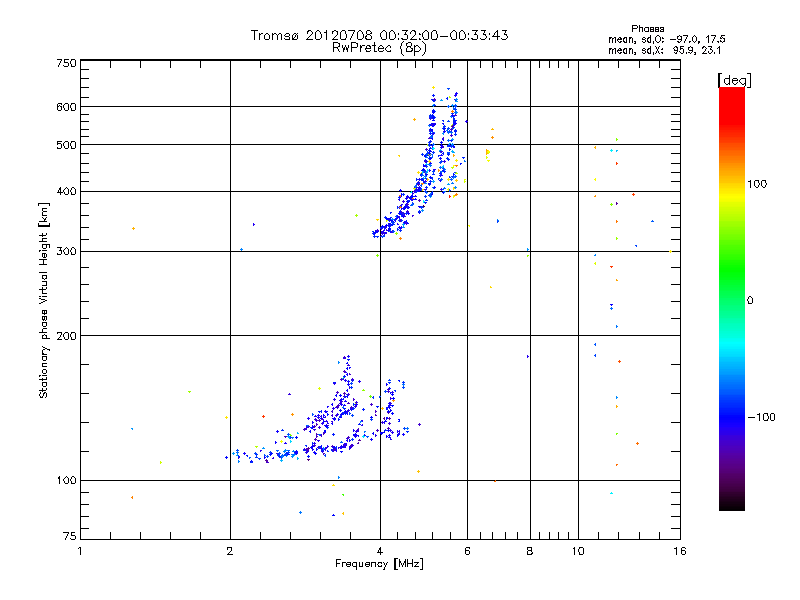Click the '[deg]' colorbar unit label
Screen dimensions: 800x600
(x=734, y=81)
